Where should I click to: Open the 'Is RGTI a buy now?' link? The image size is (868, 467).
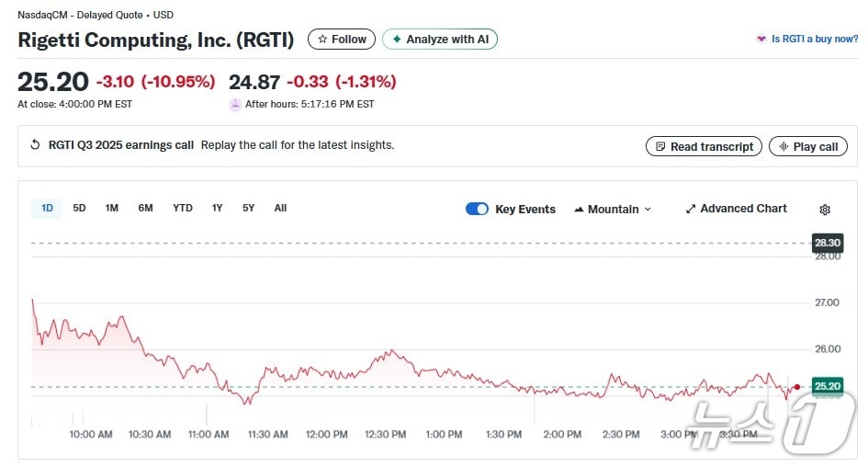coord(806,40)
